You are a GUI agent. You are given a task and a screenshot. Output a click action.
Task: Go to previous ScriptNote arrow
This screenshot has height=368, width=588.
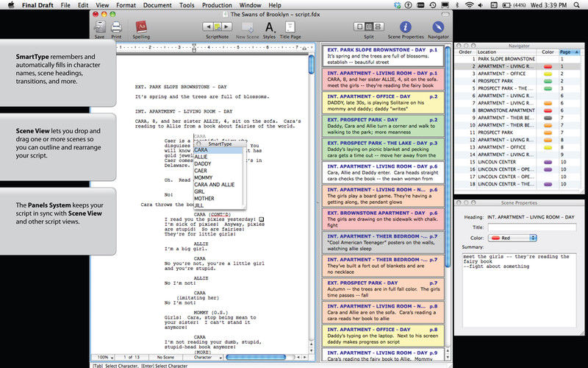[x=207, y=26]
